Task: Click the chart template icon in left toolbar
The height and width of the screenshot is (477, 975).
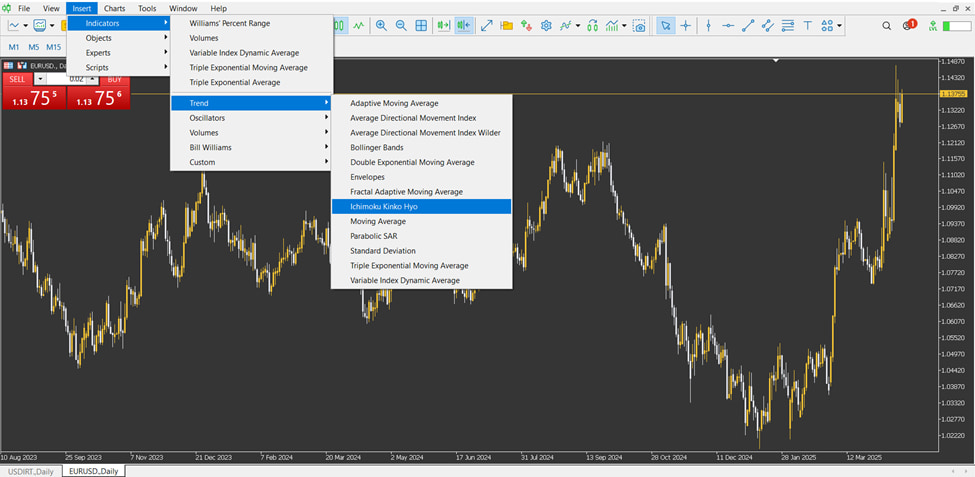Action: click(39, 25)
